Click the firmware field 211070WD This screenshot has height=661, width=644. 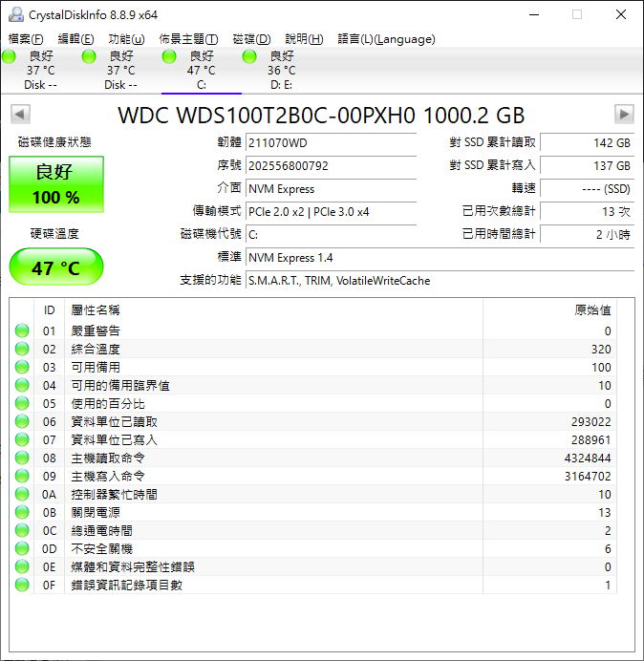[x=331, y=143]
